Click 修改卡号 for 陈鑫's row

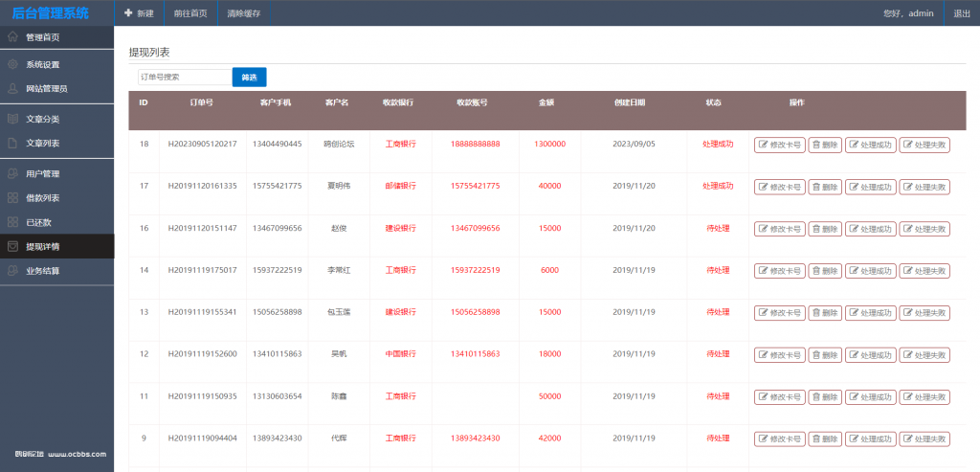tap(780, 397)
